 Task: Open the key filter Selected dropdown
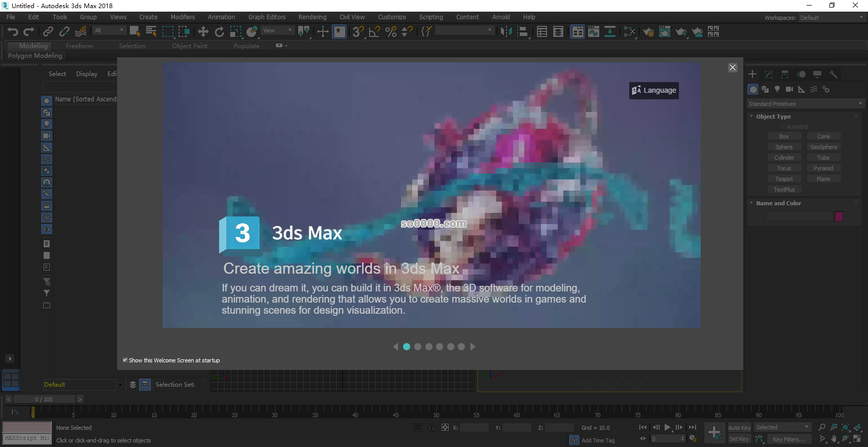coord(783,427)
